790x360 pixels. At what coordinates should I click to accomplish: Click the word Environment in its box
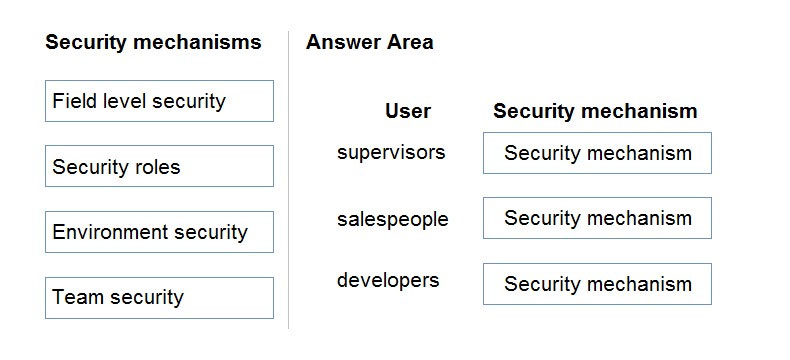pos(110,232)
